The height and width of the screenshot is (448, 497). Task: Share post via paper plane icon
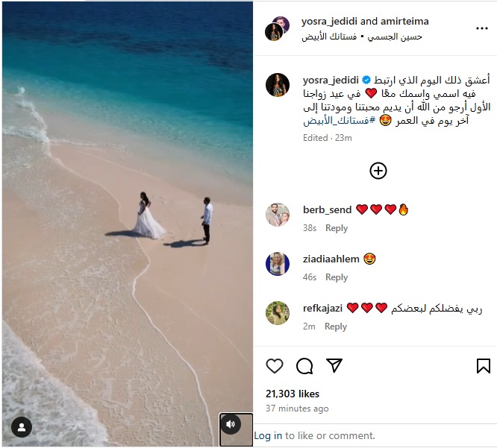(334, 365)
